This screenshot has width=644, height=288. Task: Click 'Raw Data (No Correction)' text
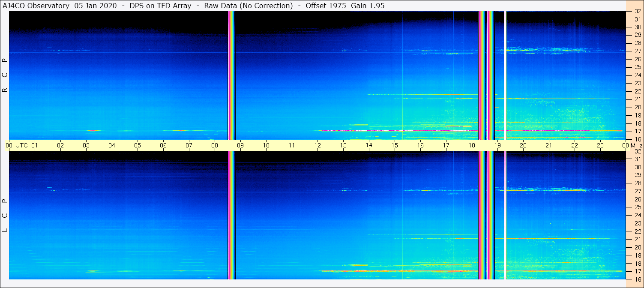pyautogui.click(x=249, y=6)
